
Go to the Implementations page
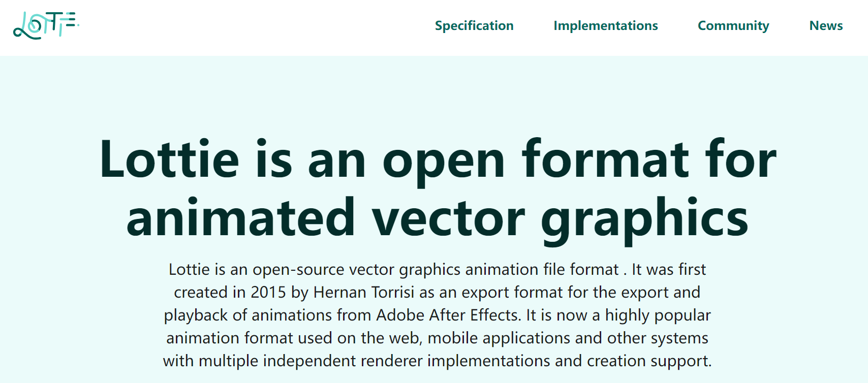(605, 26)
